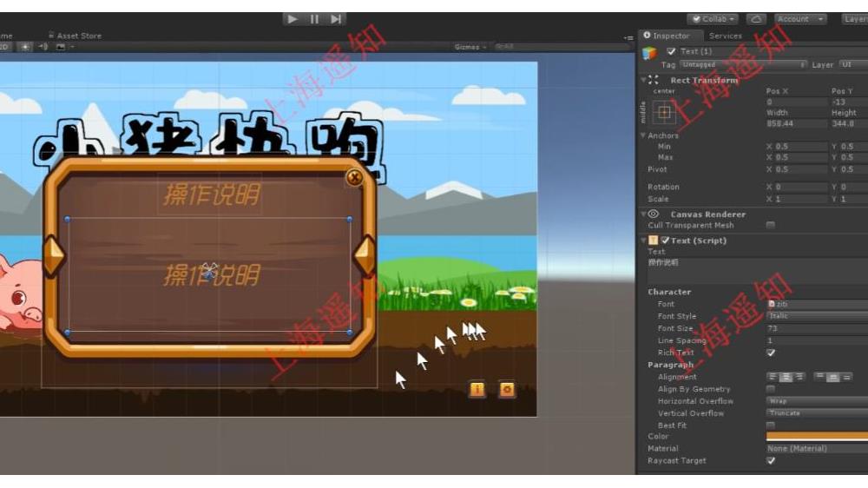The image size is (868, 488).
Task: Click the pivot gizmo at selected text center
Action: [x=208, y=272]
